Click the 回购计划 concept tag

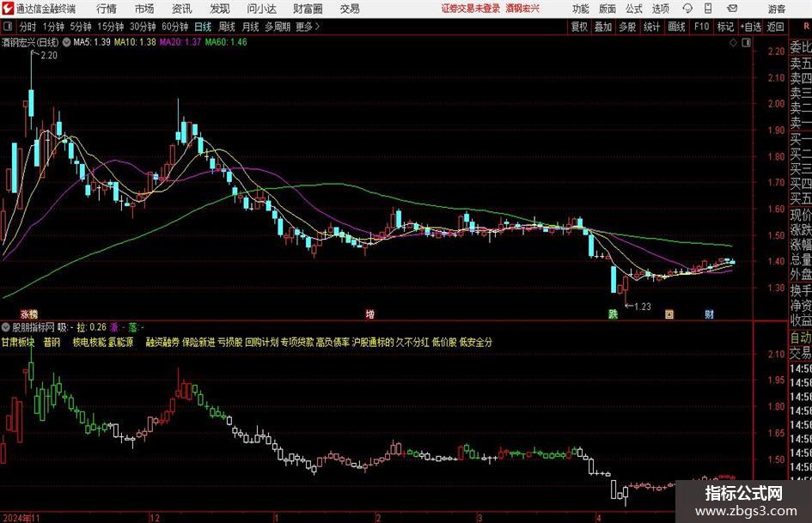point(261,342)
